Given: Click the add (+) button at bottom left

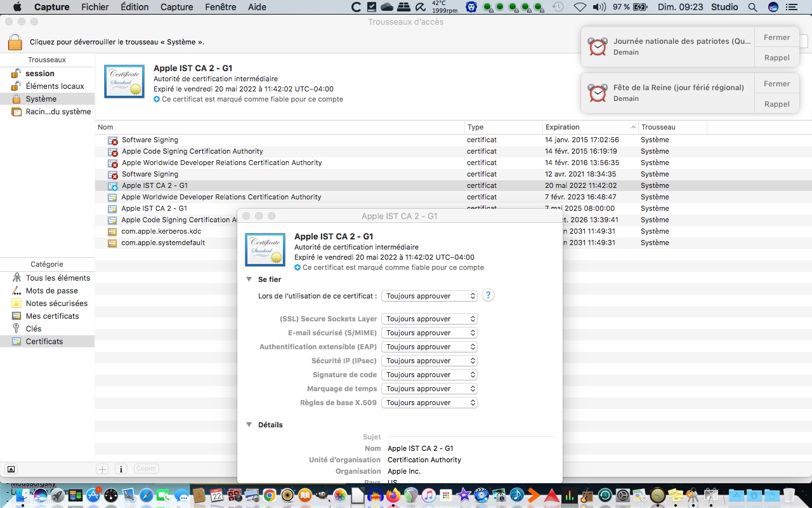Looking at the screenshot, I should click(102, 469).
